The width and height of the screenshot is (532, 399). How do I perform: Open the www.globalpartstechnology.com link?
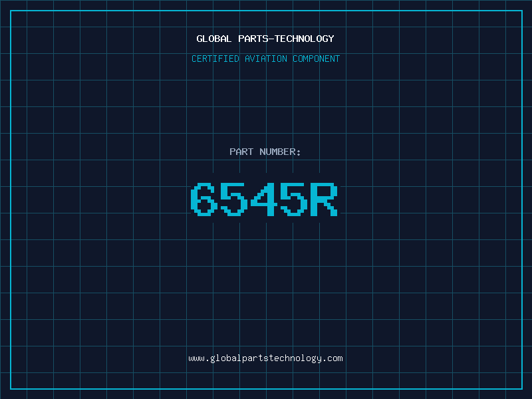[265, 358]
